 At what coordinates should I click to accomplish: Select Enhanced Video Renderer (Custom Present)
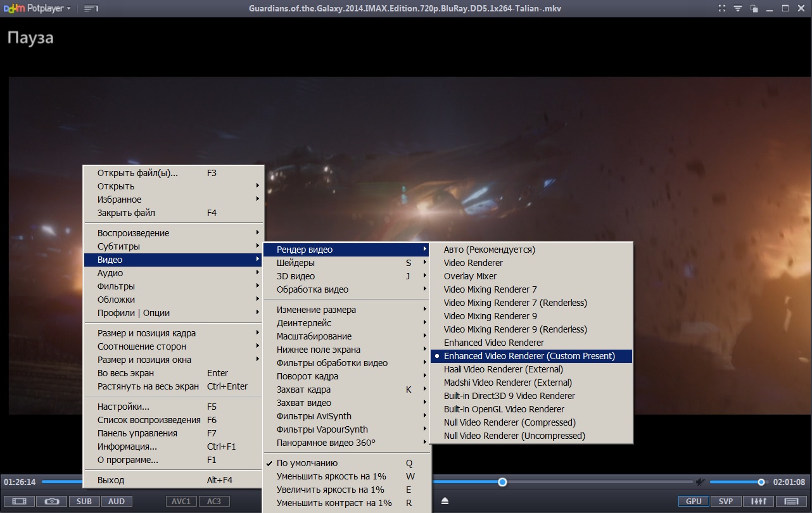pyautogui.click(x=529, y=356)
